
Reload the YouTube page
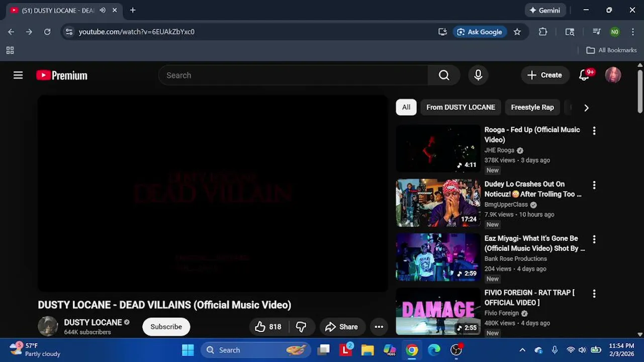click(47, 32)
